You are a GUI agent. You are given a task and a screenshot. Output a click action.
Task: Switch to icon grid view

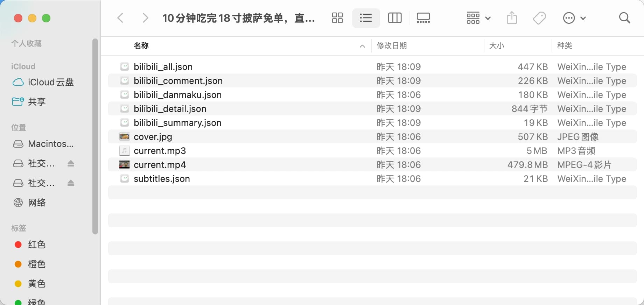pos(337,18)
